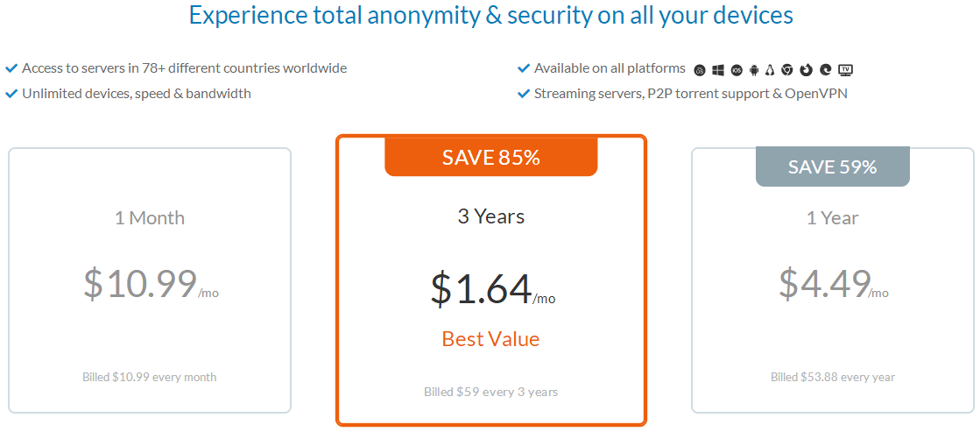Click the Best Value orange label
The width and height of the screenshot is (980, 432).
490,338
